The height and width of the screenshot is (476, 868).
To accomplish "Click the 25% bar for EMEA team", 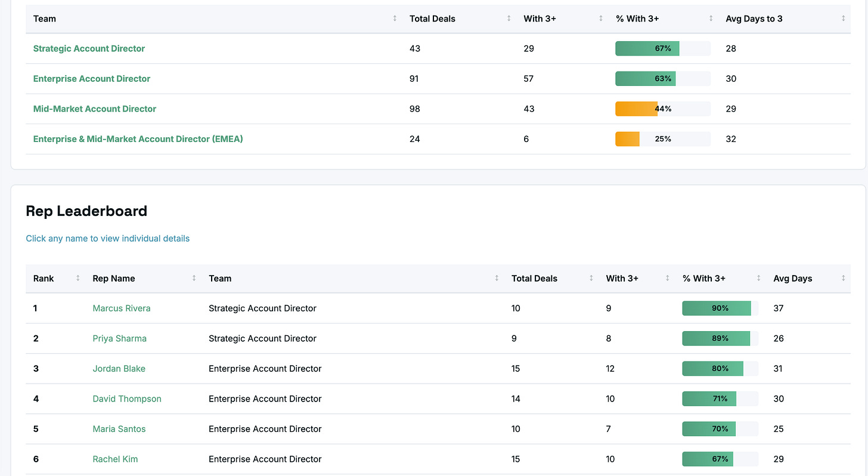I will [663, 139].
